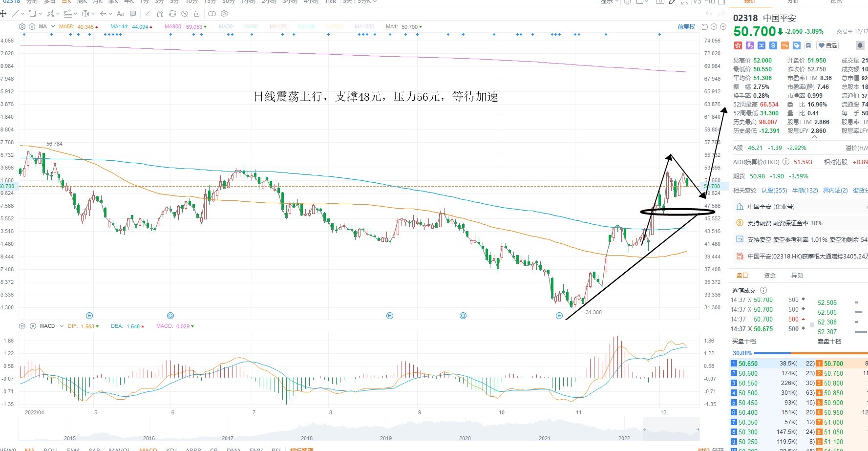Select the 月K period tab
Image resolution: width=868 pixels, height=451 pixels.
click(98, 1)
